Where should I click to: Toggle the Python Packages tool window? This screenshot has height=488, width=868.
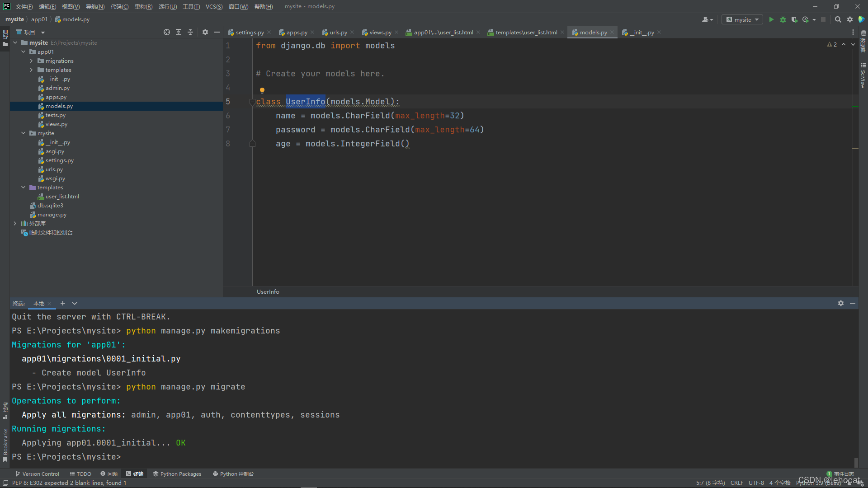click(177, 474)
